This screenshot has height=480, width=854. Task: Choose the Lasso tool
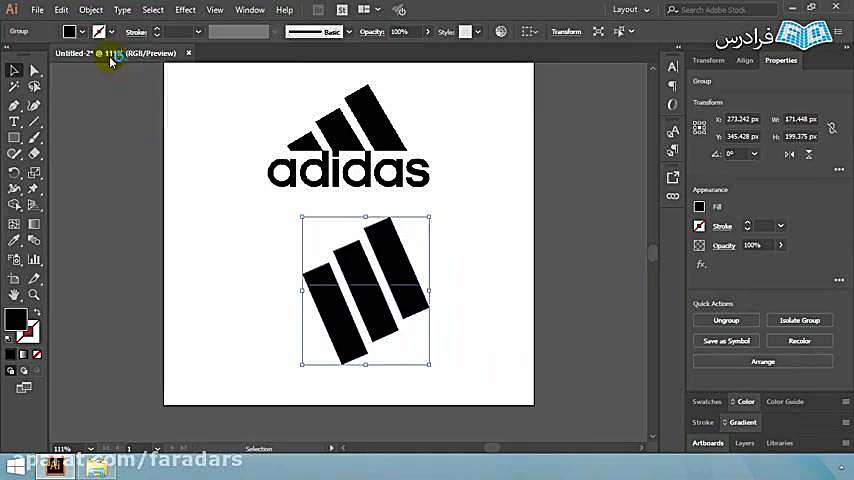pos(34,87)
